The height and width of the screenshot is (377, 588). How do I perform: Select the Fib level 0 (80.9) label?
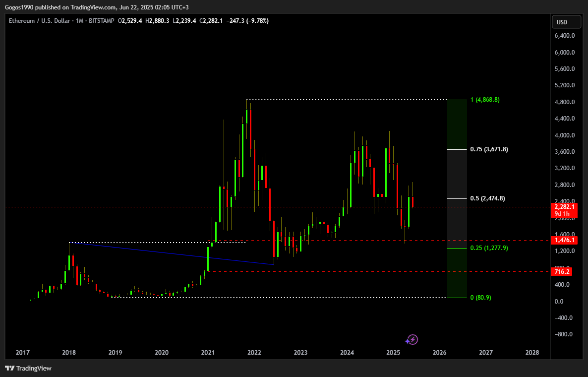tap(480, 298)
